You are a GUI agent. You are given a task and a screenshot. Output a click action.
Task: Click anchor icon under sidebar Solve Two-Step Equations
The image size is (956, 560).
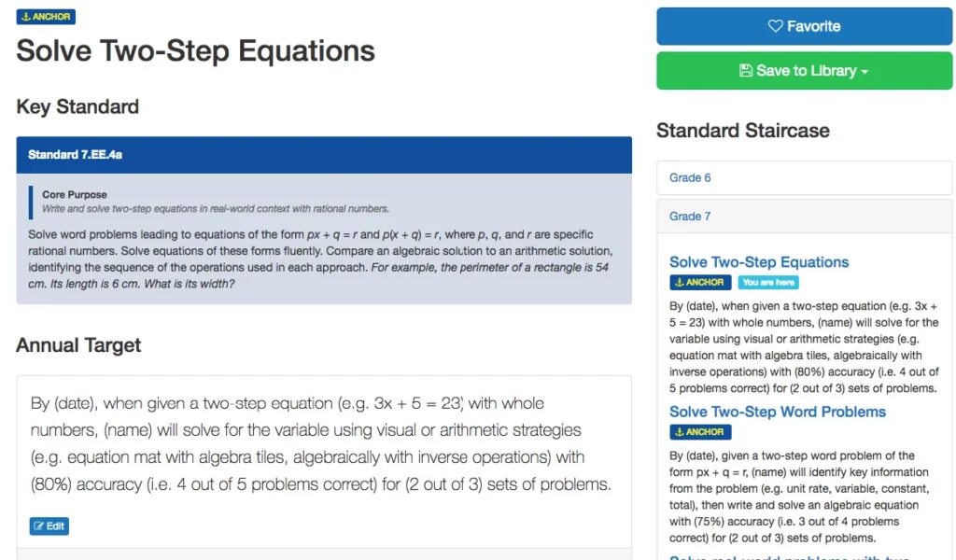coord(678,283)
